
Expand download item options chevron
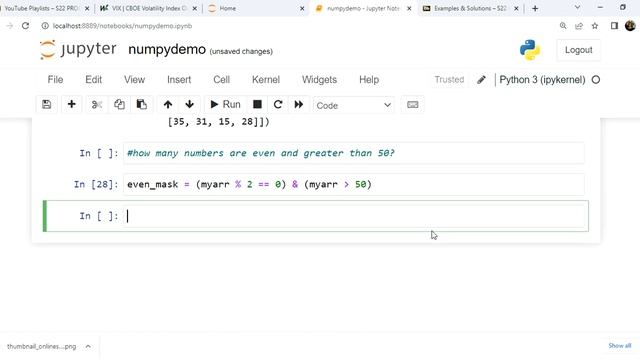[88, 347]
